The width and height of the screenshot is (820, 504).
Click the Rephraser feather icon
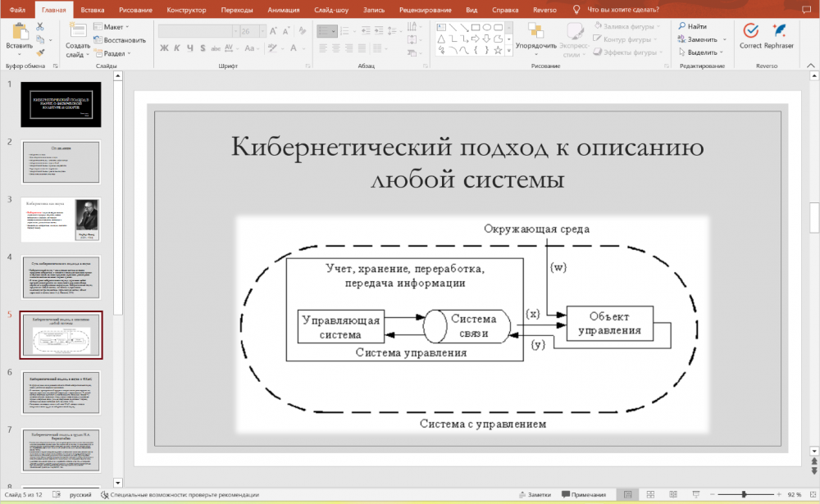point(779,30)
